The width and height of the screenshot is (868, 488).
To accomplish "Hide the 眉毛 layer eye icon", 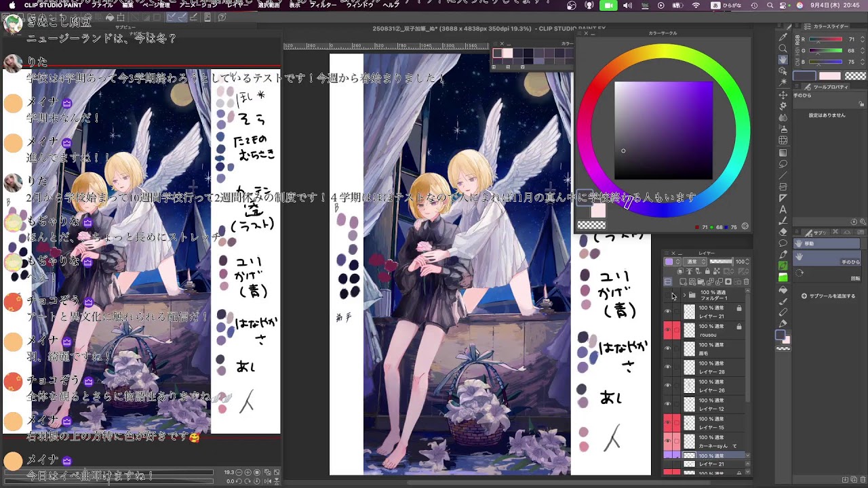I will coord(667,348).
